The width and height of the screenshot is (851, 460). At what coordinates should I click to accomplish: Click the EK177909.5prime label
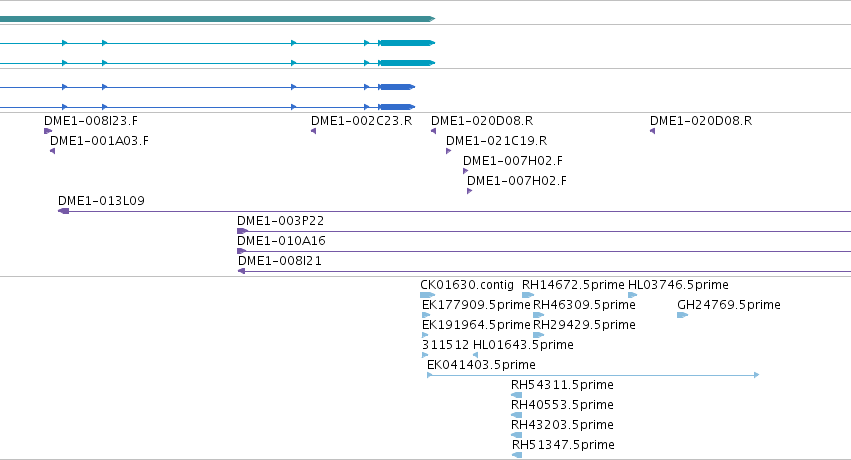tap(476, 305)
